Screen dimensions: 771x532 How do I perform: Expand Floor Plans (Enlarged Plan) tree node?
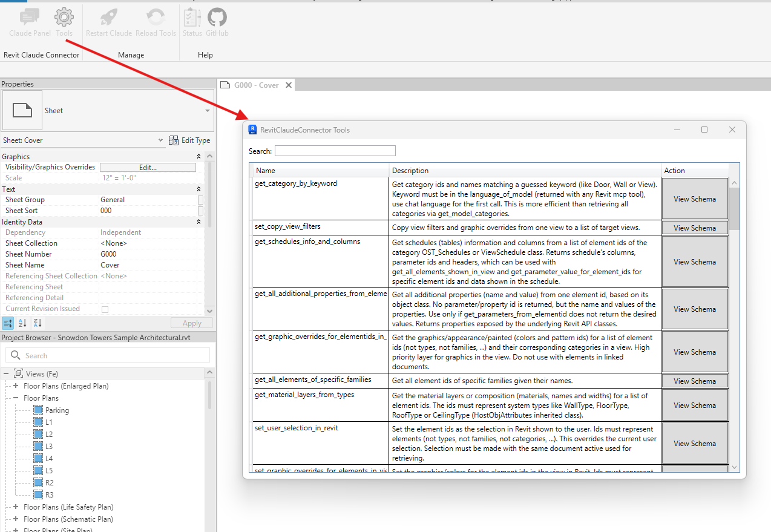coord(16,386)
